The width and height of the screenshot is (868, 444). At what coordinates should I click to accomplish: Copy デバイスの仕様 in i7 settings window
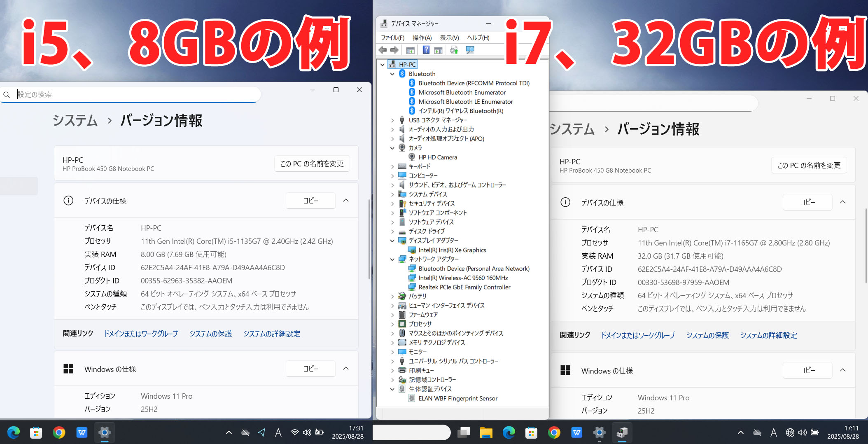[x=807, y=202]
